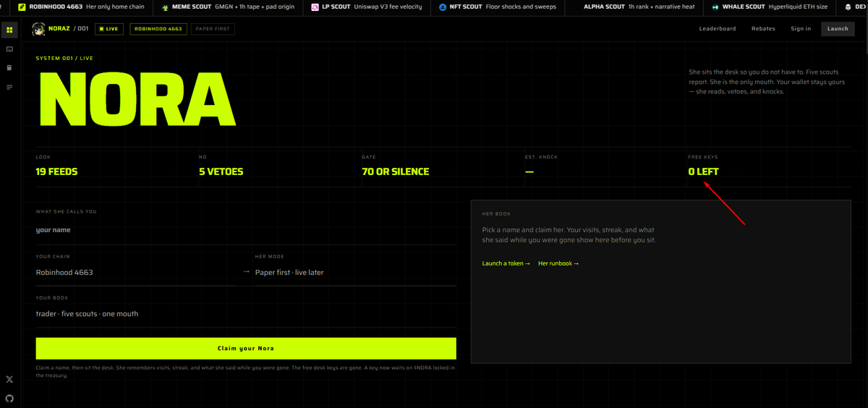Click the NFT Scout ticker icon
The width and height of the screenshot is (868, 408).
point(443,7)
